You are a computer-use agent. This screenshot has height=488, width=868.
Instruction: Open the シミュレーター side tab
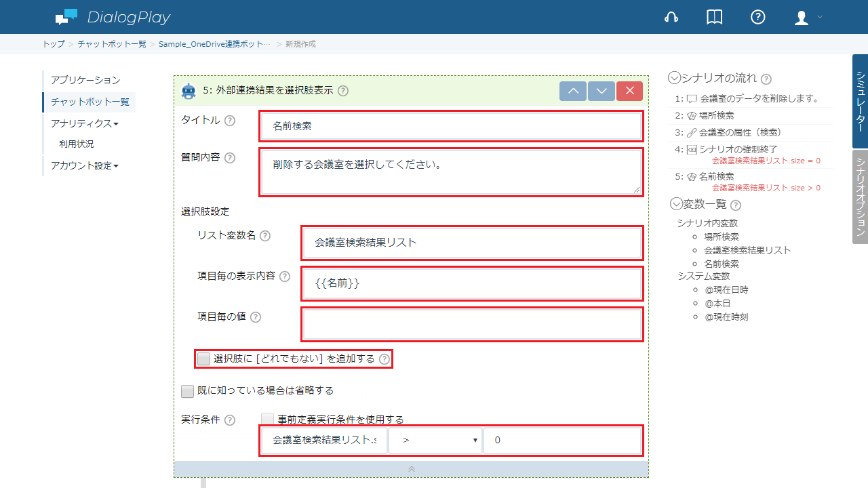tap(860, 101)
